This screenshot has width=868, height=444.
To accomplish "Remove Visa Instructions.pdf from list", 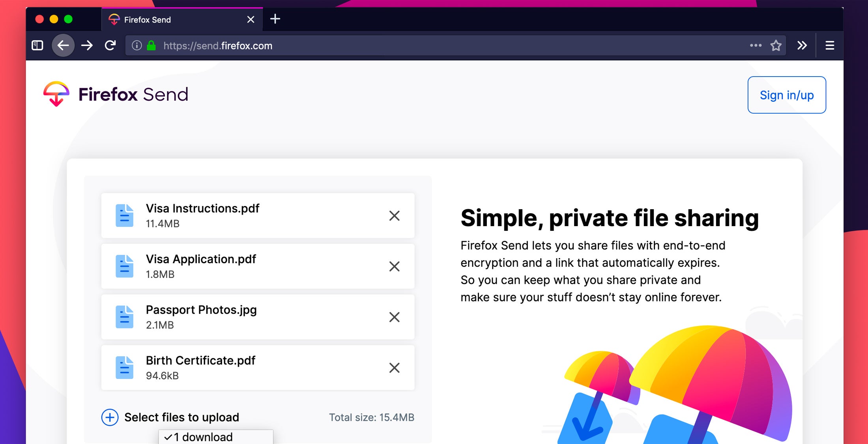I will click(x=395, y=215).
